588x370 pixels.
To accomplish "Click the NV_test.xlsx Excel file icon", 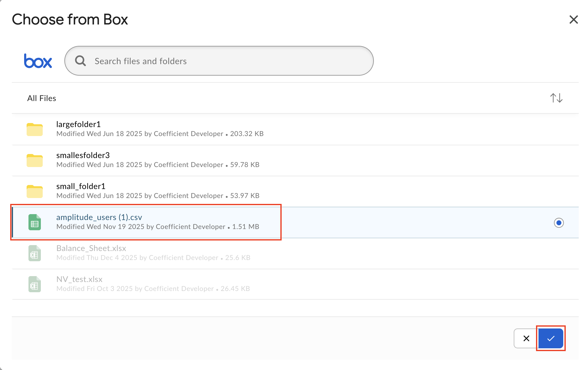I will [34, 284].
